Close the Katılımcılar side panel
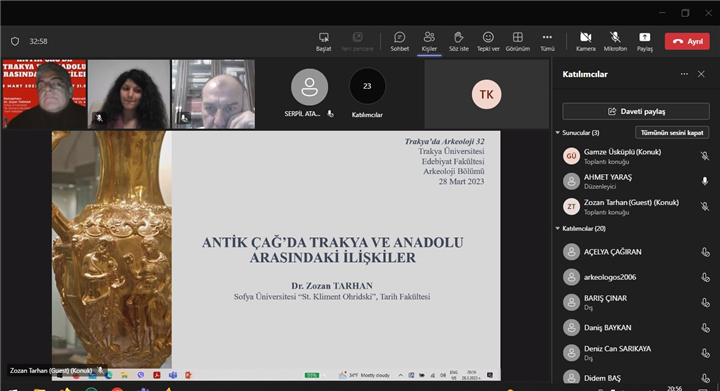720x391 pixels. (701, 74)
